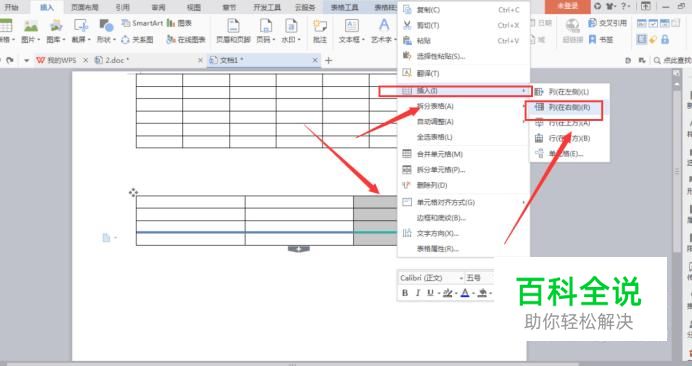Screen dimensions: 692x366
Task: Click the search magnifier icon 点此查找
Action: [x=658, y=60]
